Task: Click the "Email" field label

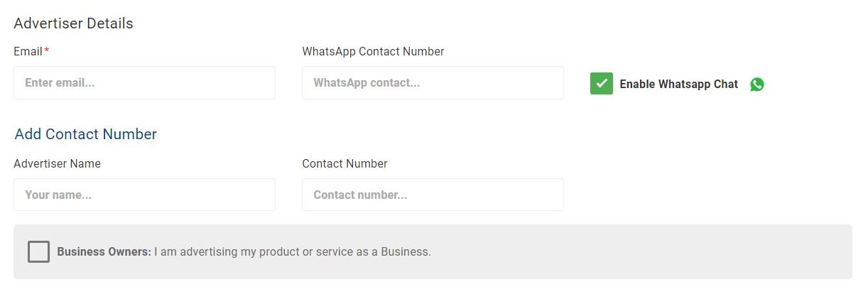Action: (28, 51)
